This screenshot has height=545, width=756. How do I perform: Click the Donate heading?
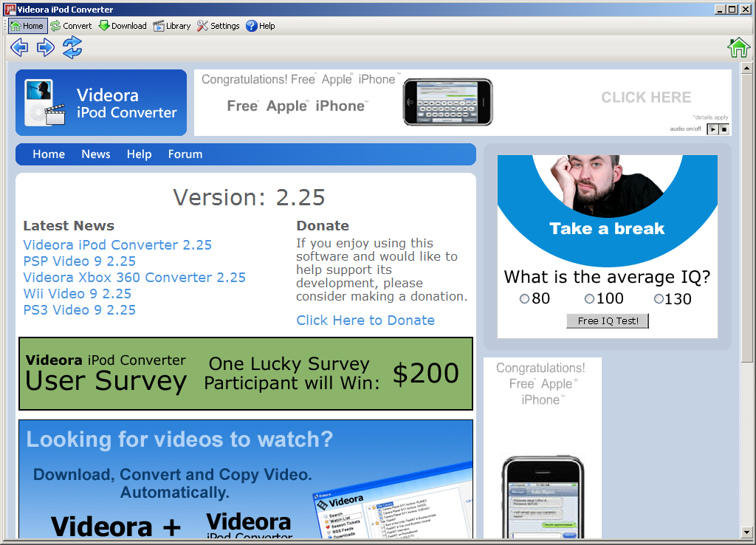click(x=323, y=226)
